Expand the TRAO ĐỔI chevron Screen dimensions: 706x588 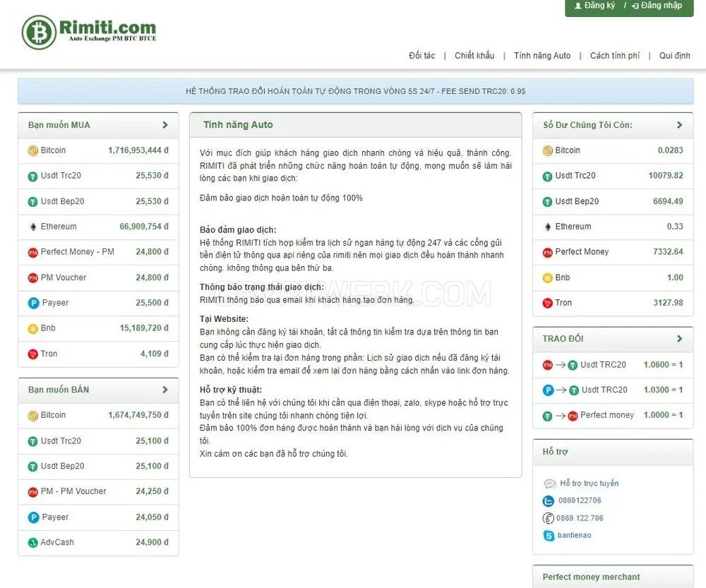click(679, 339)
